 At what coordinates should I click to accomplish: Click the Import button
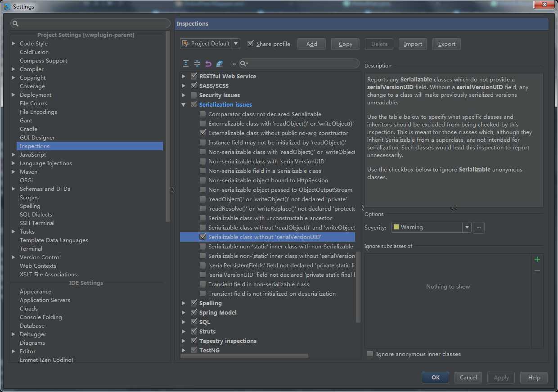pyautogui.click(x=413, y=44)
